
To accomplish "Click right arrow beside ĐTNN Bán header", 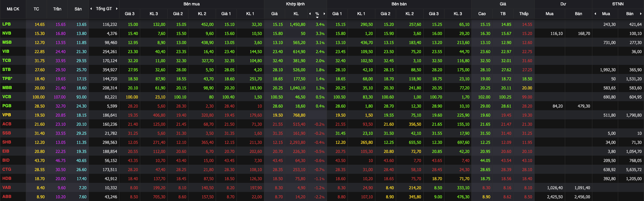I will coord(641,14).
